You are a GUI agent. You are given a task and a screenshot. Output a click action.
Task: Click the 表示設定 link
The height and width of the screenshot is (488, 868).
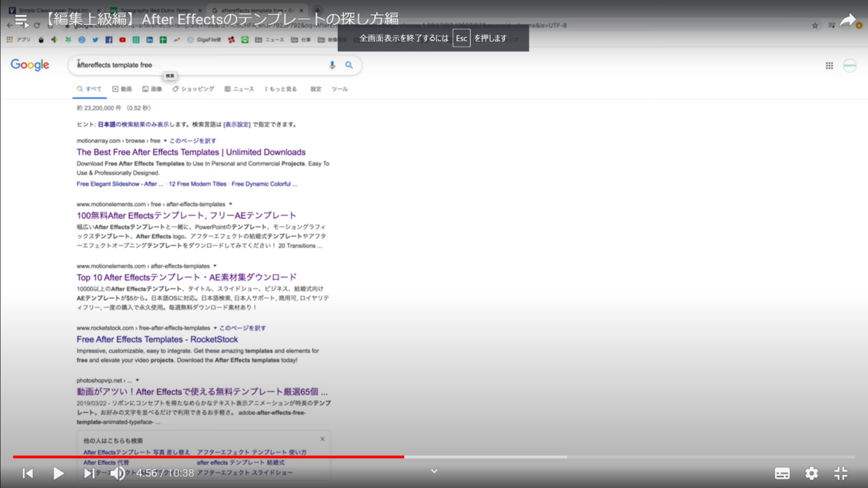[x=237, y=125]
